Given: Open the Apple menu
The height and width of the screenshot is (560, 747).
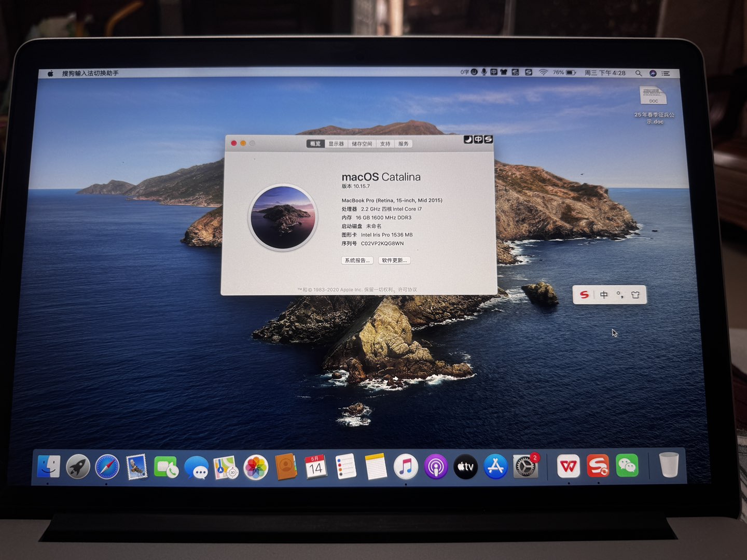Looking at the screenshot, I should (50, 73).
